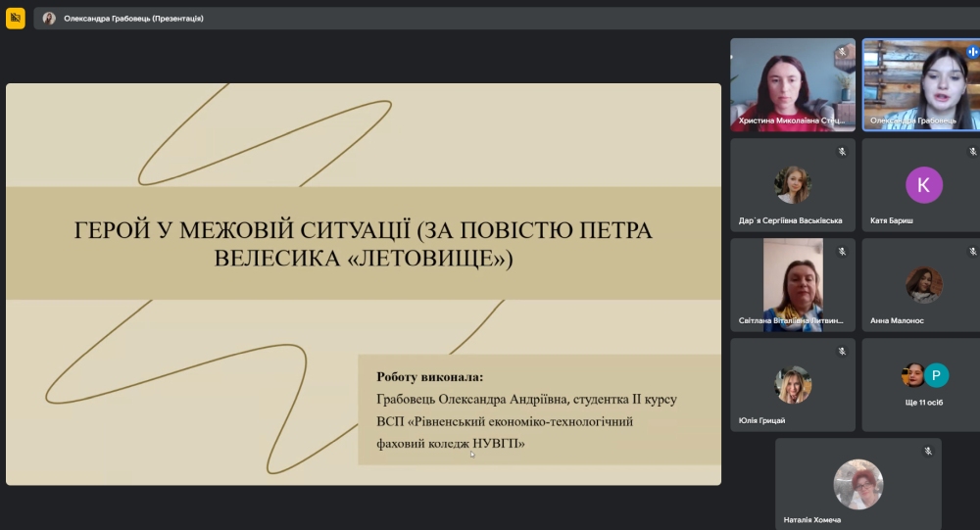
Task: Click muted mic icon on Юлія Грицай's tile
Action: pyautogui.click(x=841, y=352)
